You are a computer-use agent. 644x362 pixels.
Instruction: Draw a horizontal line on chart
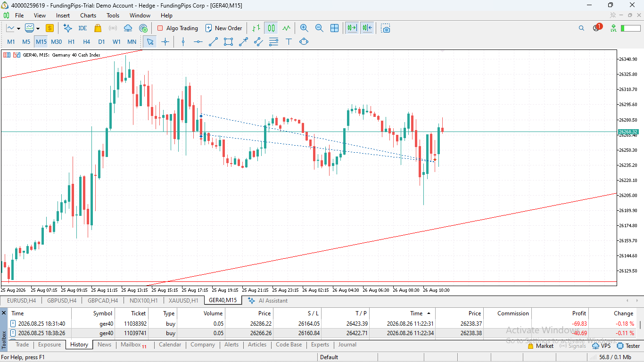198,41
